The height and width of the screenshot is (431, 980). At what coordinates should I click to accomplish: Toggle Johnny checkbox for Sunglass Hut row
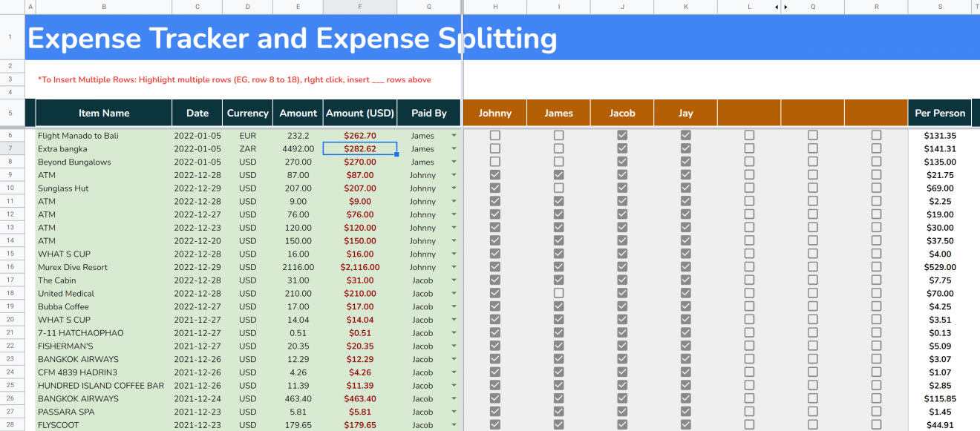[494, 188]
